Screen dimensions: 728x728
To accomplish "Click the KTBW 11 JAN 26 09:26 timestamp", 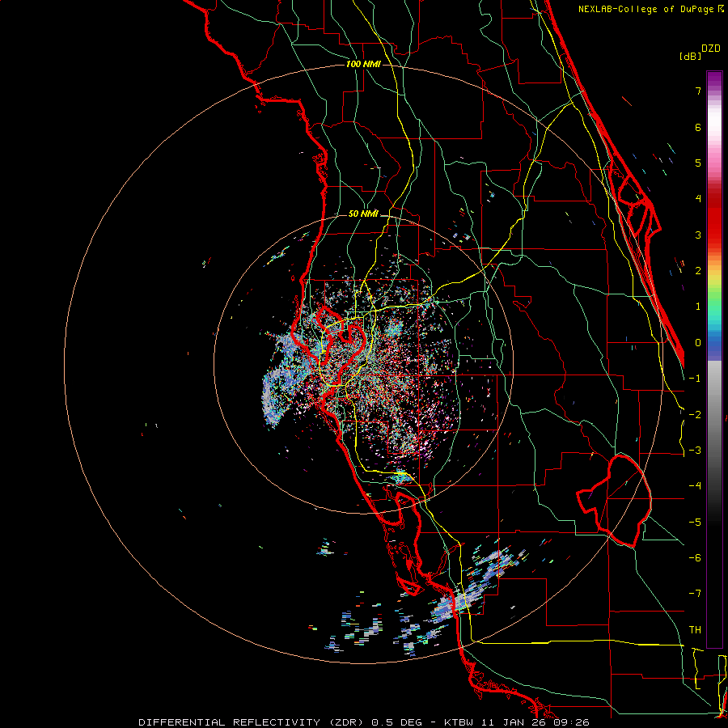I will [516, 722].
